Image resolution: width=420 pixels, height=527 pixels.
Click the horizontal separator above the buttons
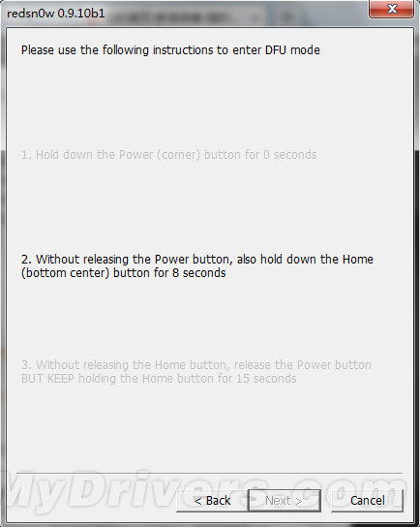209,473
